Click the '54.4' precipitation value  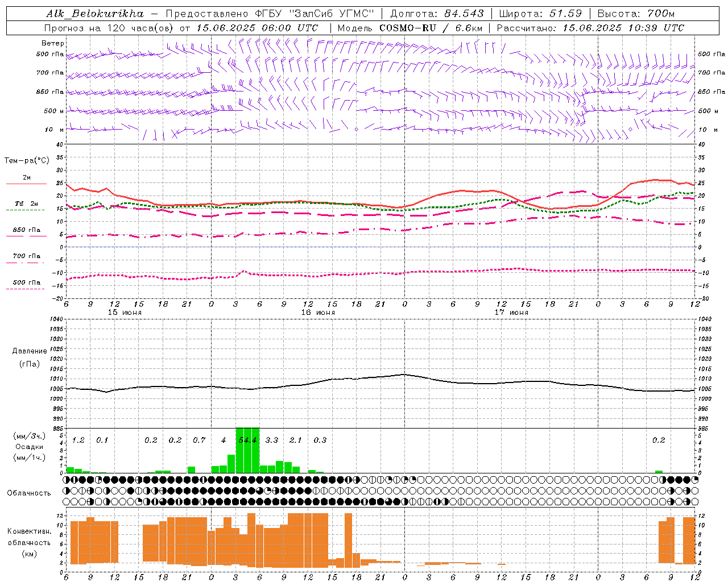pos(248,440)
